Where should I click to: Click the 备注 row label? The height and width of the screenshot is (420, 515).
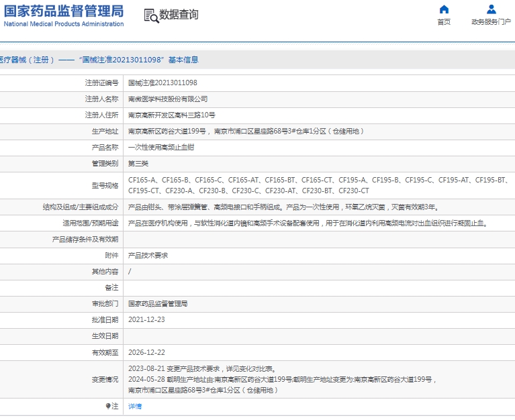click(111, 287)
